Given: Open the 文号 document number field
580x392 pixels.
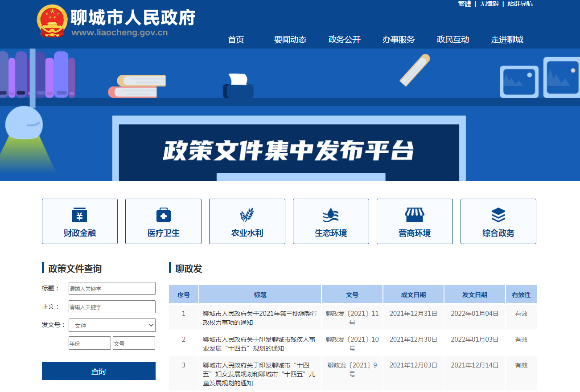Looking at the screenshot, I should click(134, 343).
